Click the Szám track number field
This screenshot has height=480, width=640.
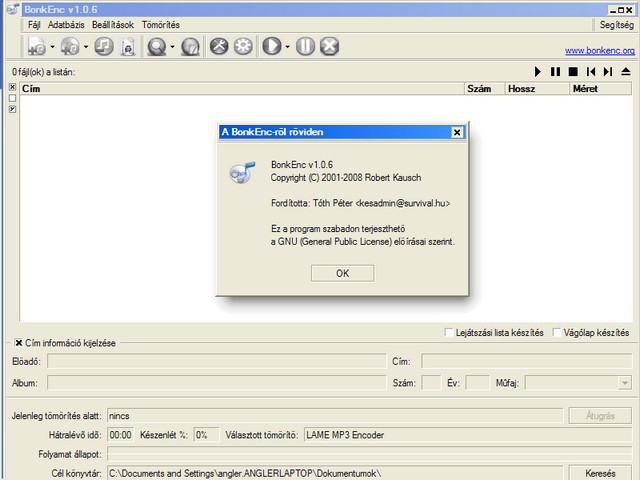point(431,383)
